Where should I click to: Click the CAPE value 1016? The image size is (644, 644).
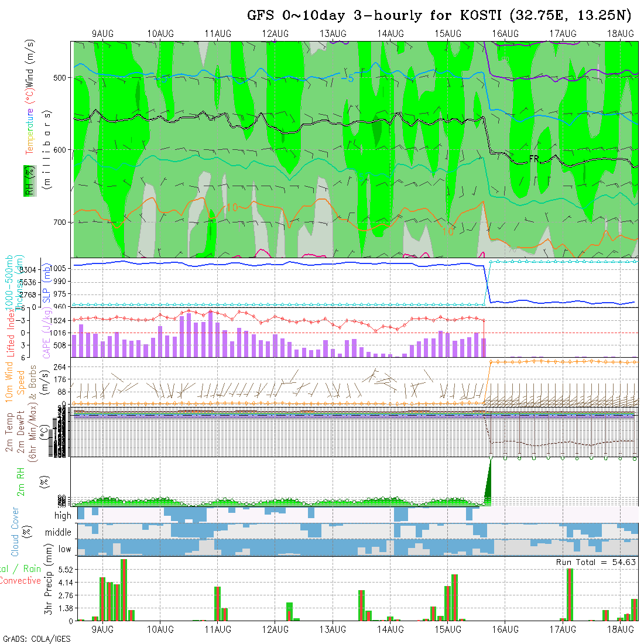tap(58, 333)
